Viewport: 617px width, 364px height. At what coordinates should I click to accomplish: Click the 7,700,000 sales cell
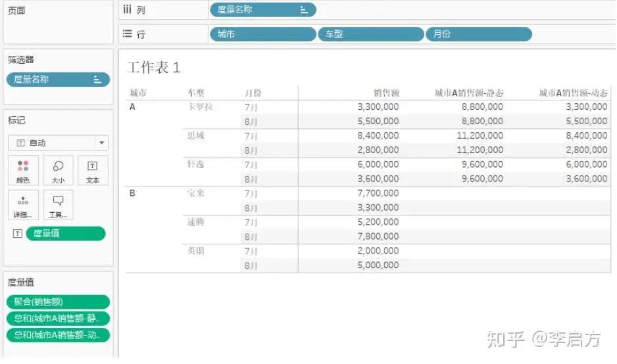point(378,193)
